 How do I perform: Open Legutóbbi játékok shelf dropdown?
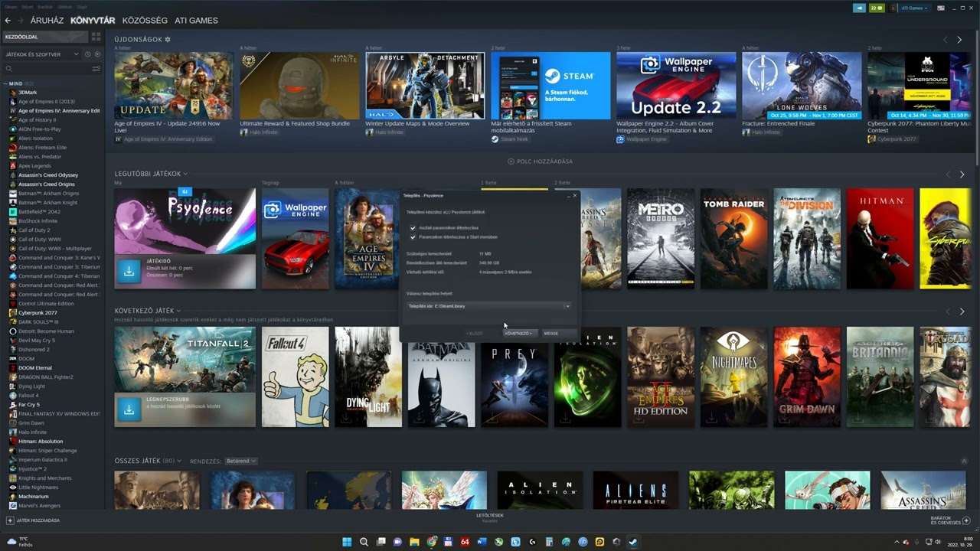click(x=185, y=174)
